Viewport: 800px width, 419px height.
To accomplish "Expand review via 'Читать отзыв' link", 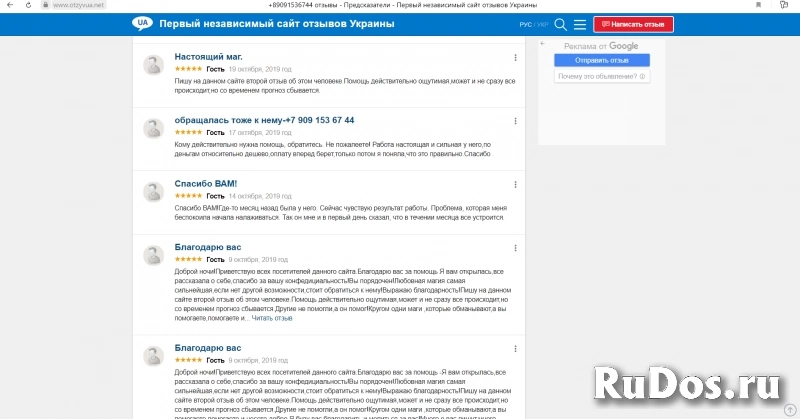I will point(272,318).
